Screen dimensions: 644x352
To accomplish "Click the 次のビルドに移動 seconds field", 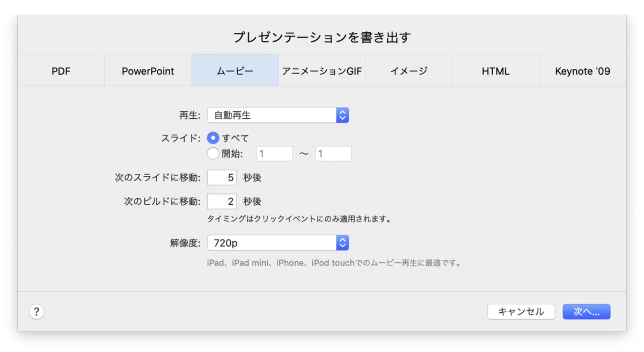I will click(222, 202).
